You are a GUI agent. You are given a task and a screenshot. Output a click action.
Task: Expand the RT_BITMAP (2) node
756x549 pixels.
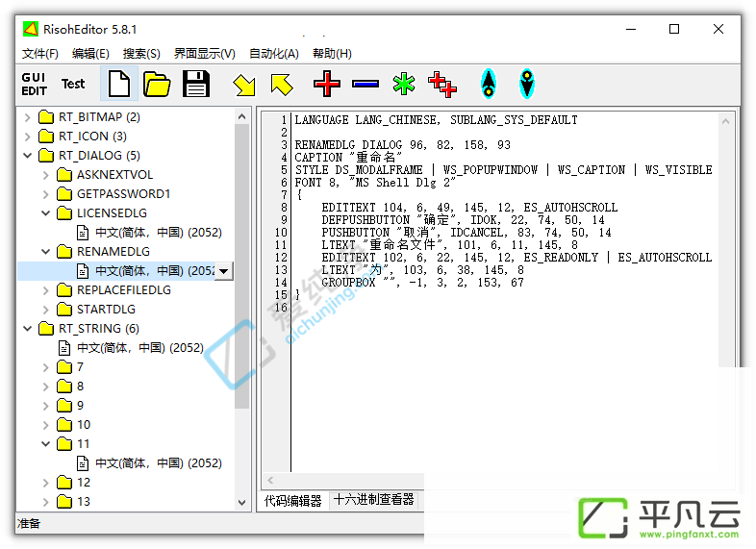click(28, 117)
